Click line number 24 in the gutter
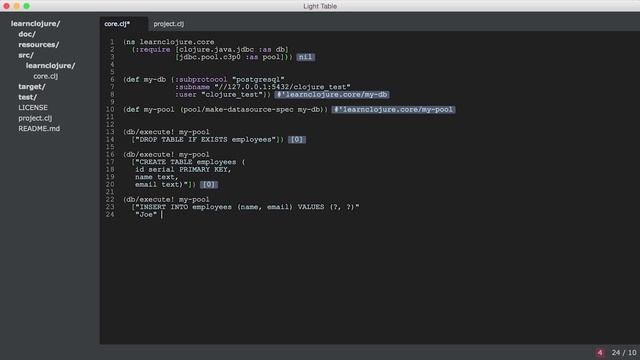 [x=110, y=214]
